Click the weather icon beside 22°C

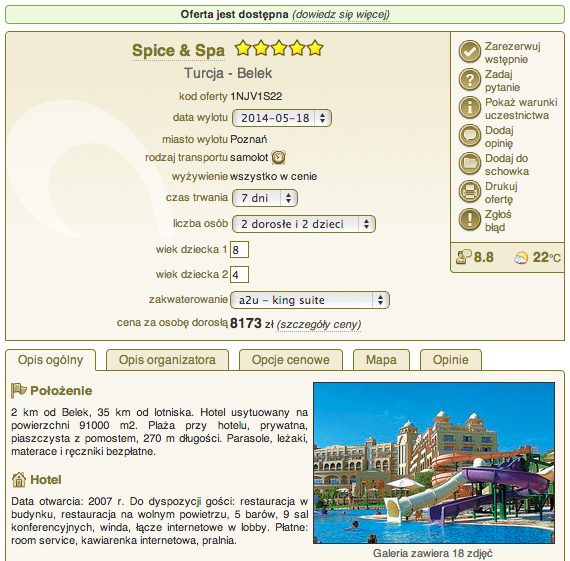pos(521,258)
